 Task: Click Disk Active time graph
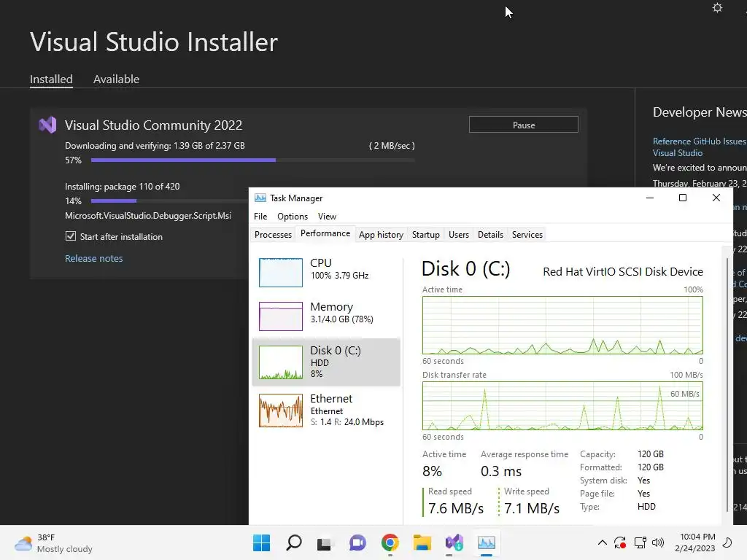(562, 325)
